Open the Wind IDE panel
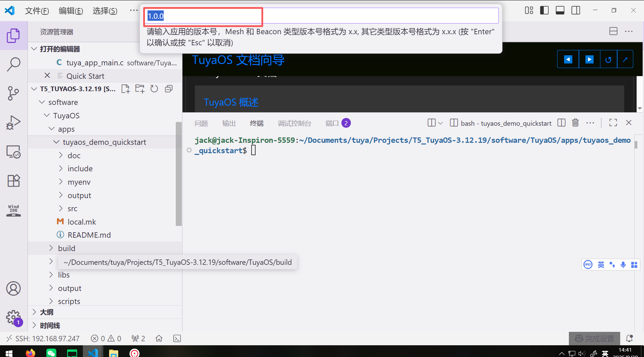 (13, 210)
